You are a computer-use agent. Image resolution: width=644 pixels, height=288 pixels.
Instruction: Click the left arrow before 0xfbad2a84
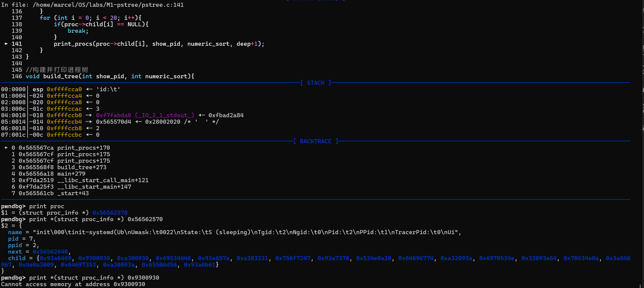tap(202, 115)
